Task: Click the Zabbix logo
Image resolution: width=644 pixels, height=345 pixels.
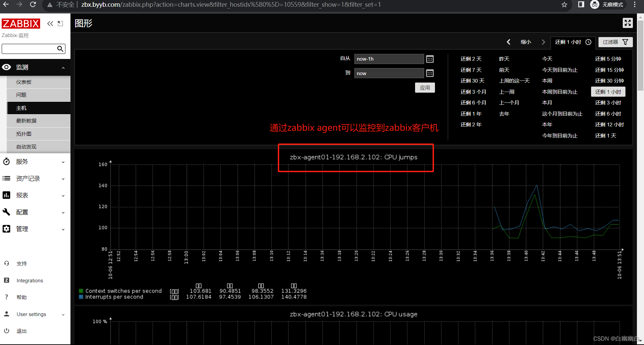Action: pyautogui.click(x=21, y=24)
